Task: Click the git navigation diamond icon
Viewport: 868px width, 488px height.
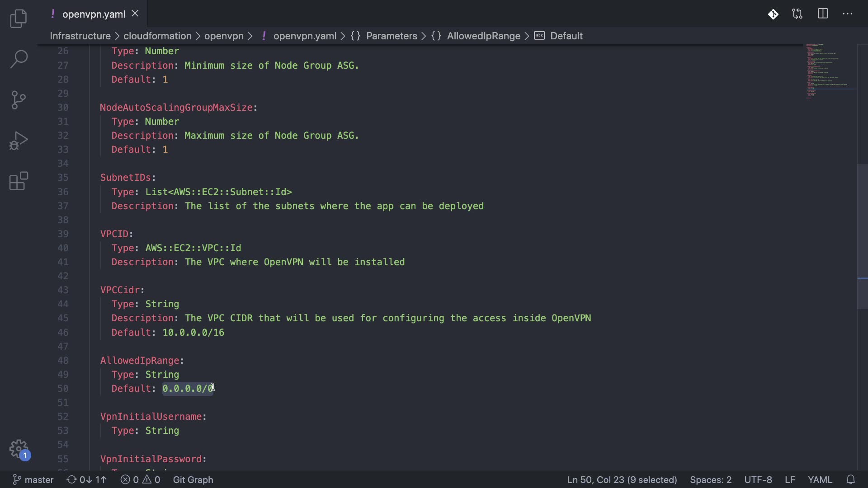Action: tap(773, 14)
